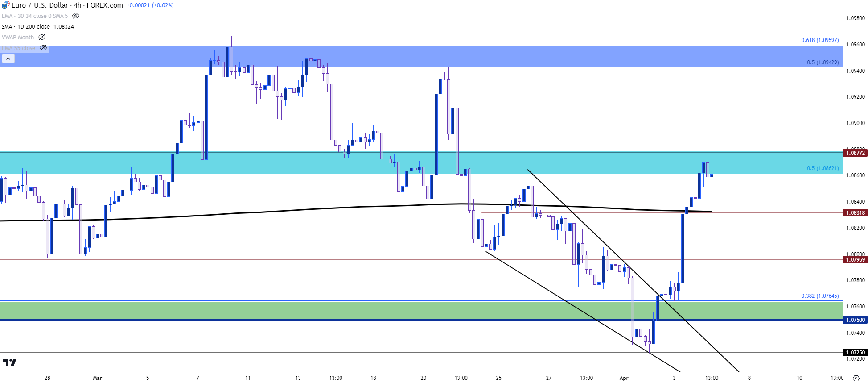Select the 0.5 (1.08621) Fibonacci label
Image resolution: width=868 pixels, height=383 pixels.
point(823,168)
